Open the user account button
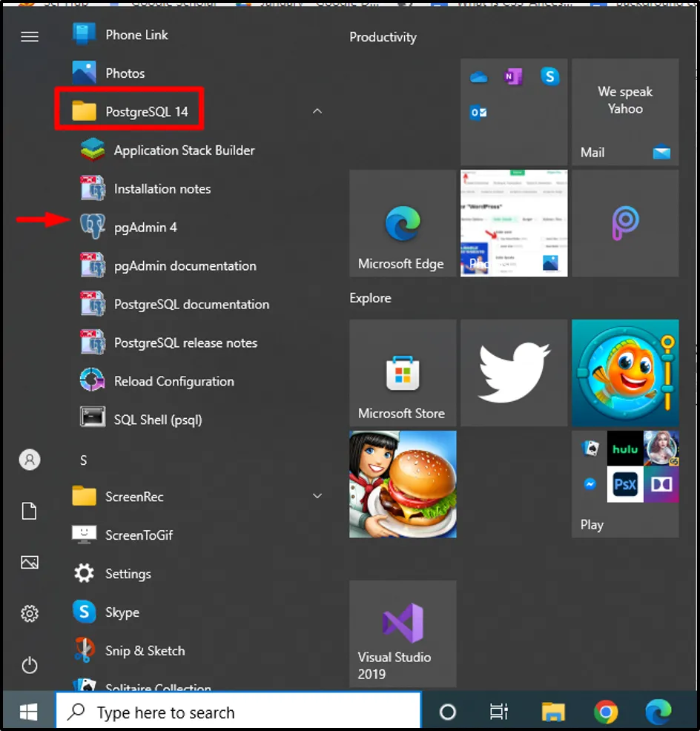700x731 pixels. (30, 460)
